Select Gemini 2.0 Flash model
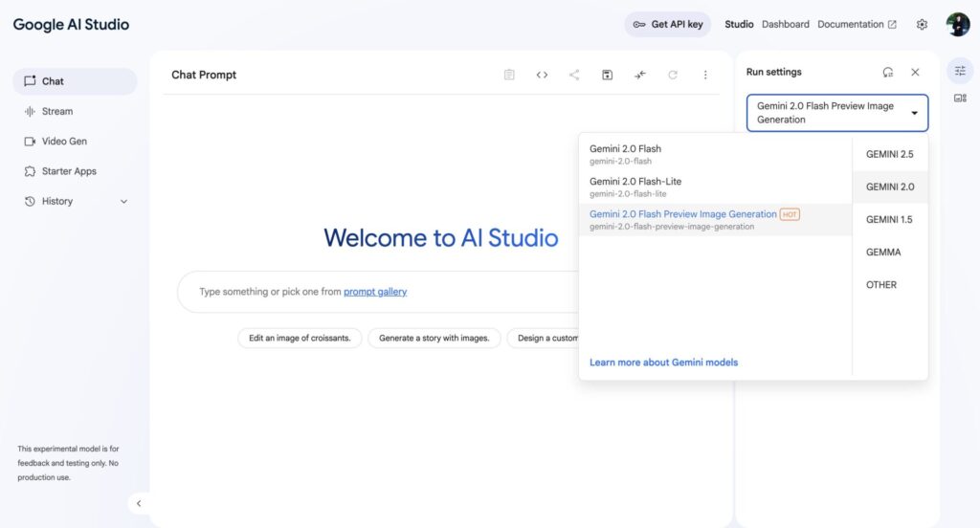 coord(715,154)
